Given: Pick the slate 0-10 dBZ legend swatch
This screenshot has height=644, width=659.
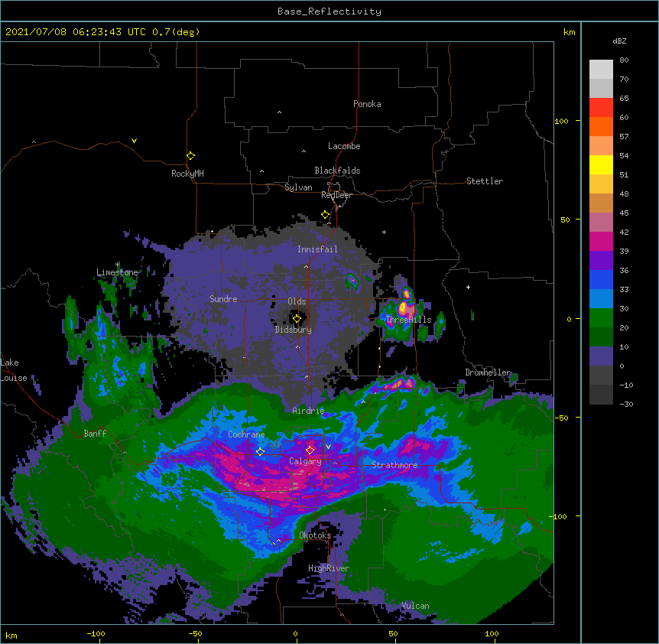Looking at the screenshot, I should (x=601, y=356).
